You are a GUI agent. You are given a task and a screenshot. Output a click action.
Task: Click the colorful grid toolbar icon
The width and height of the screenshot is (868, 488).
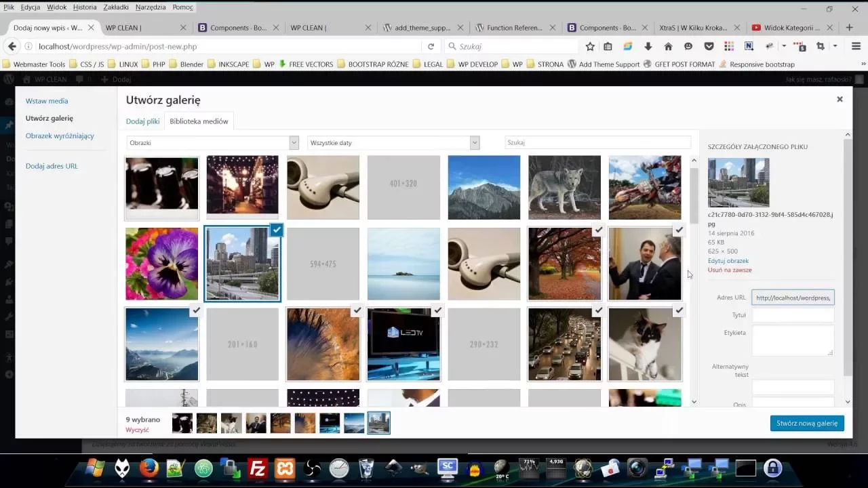729,46
